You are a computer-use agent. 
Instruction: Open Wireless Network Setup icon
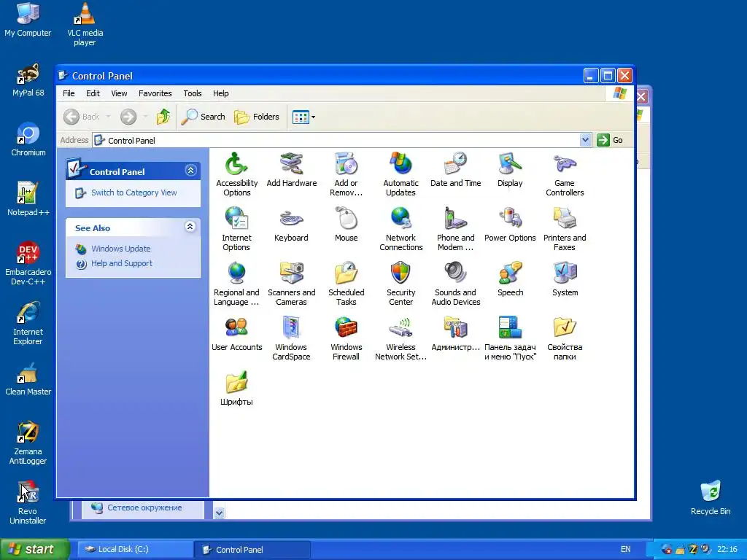click(401, 329)
